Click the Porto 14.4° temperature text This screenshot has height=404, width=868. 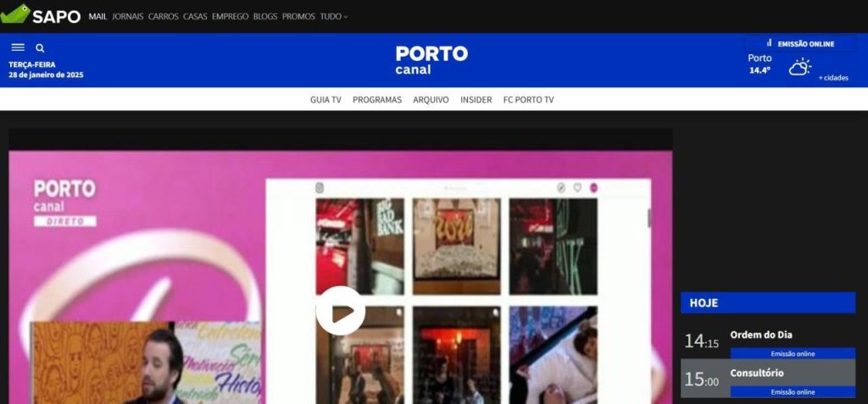click(x=759, y=64)
